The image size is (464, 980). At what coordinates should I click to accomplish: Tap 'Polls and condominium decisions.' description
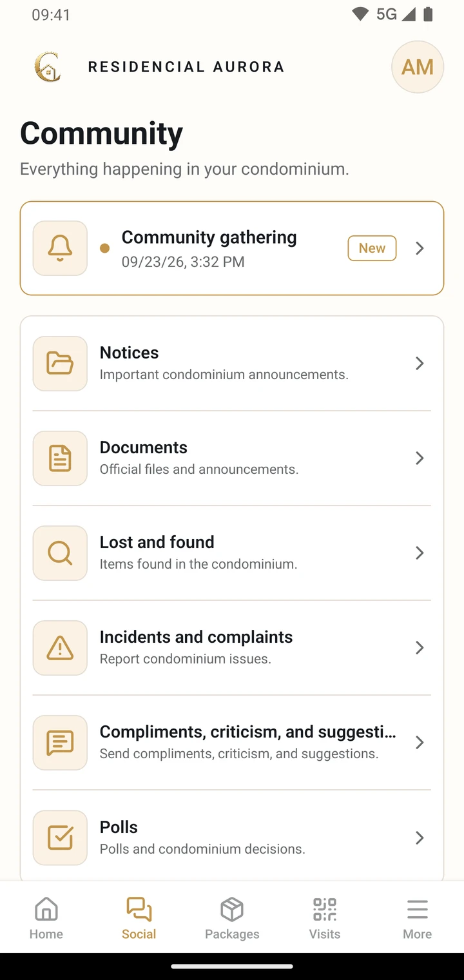[202, 849]
